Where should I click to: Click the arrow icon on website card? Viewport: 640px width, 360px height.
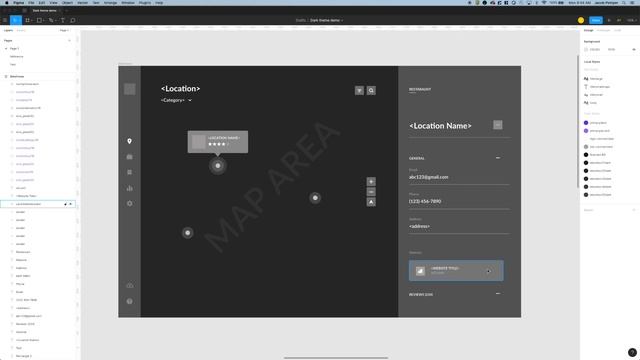489,271
